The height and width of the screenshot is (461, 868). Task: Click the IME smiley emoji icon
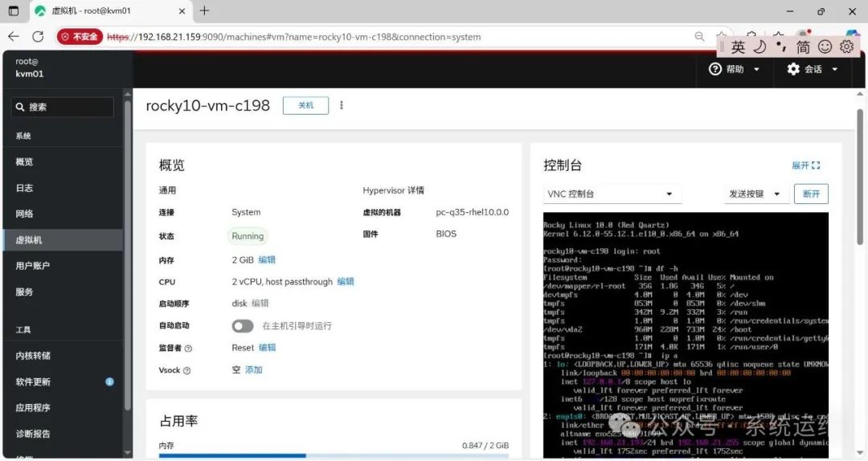825,47
